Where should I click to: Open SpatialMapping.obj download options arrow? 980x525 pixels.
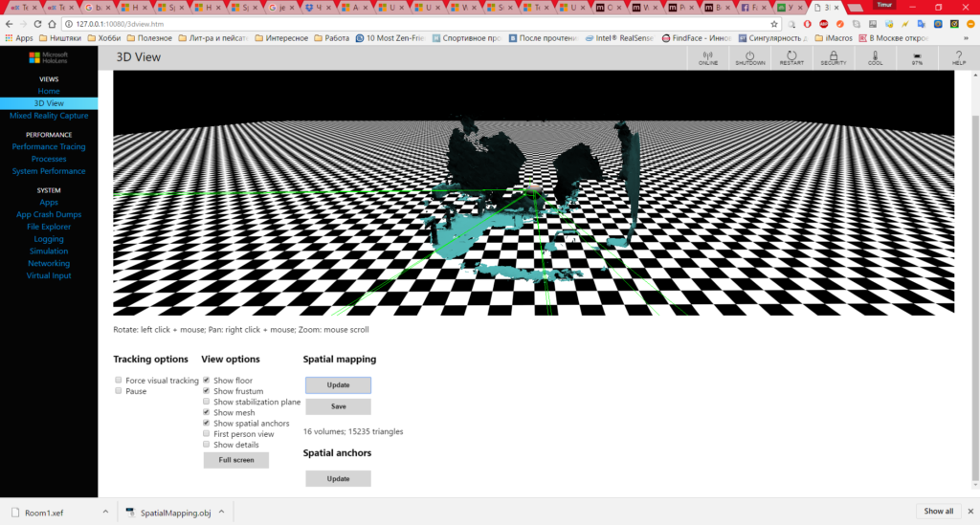(x=221, y=512)
